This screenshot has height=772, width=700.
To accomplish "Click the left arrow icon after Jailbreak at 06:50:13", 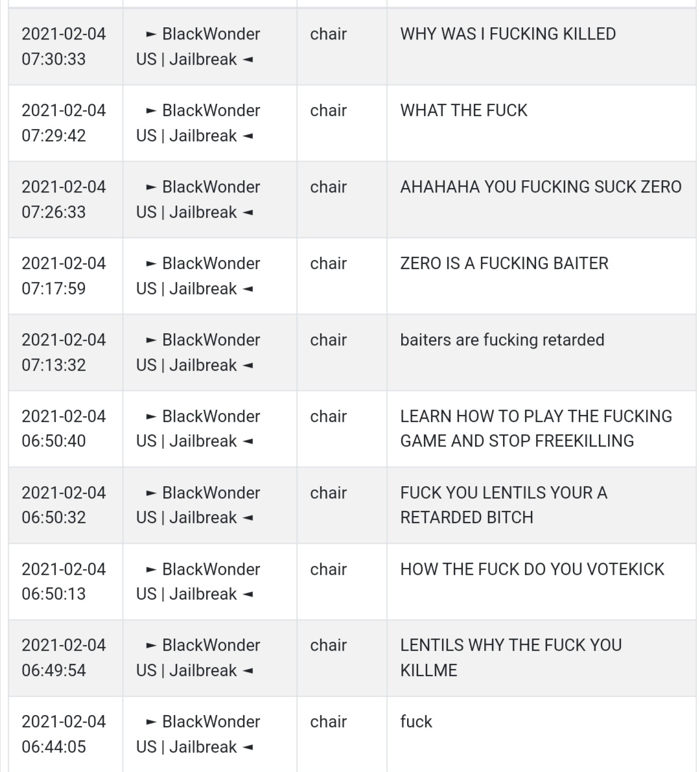I will tap(248, 595).
